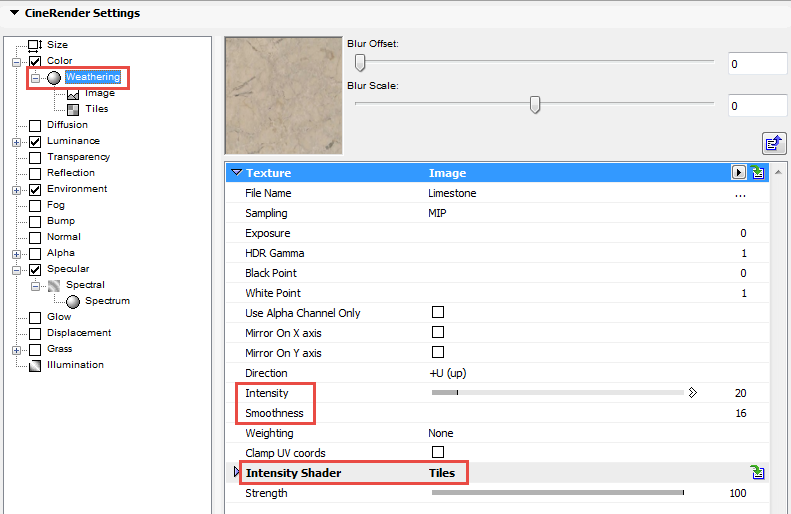Screen dimensions: 791x514
Task: Select the Weathering tree label
Action: tap(93, 77)
